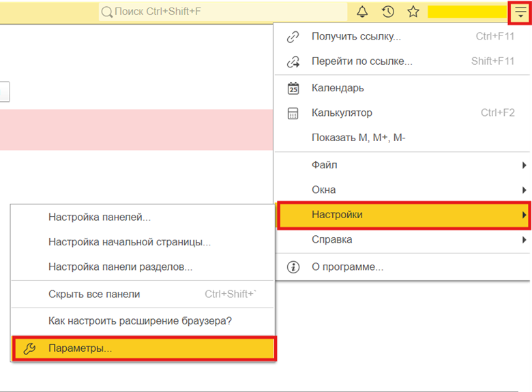532x392 pixels.
Task: Click the main menu hamburger icon
Action: pos(520,12)
